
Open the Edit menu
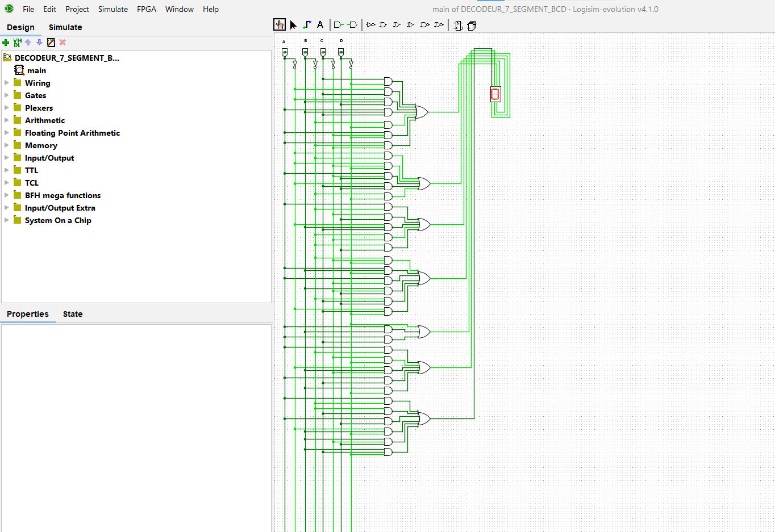click(49, 9)
